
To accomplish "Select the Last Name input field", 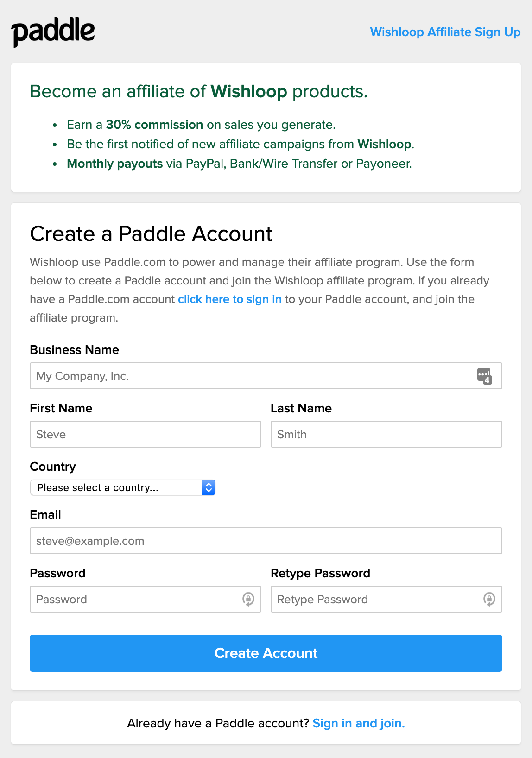I will 386,434.
